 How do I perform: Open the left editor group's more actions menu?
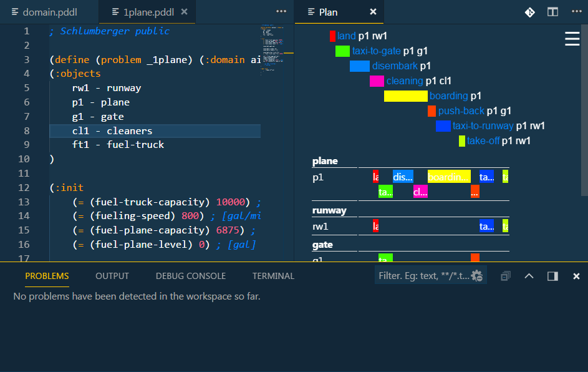(281, 12)
